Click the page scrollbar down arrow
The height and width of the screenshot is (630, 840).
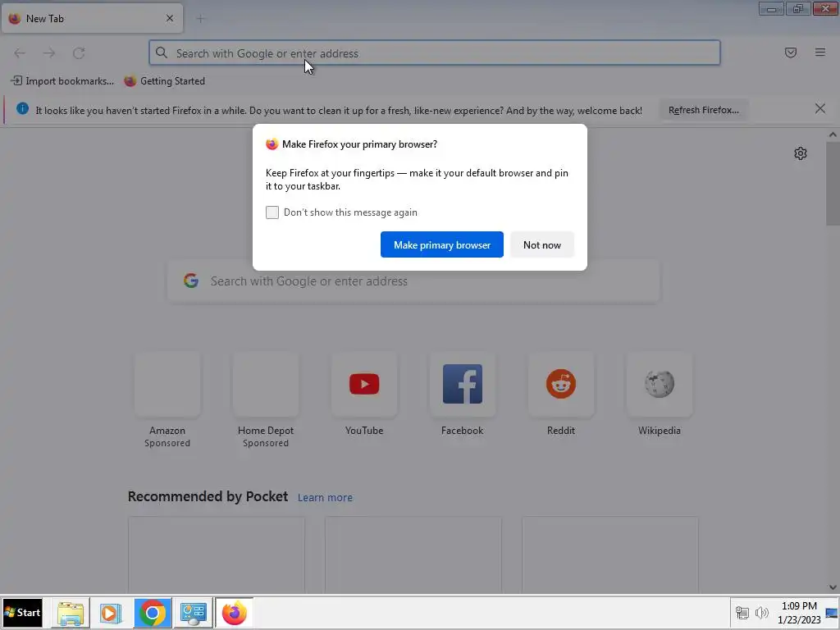pyautogui.click(x=833, y=587)
